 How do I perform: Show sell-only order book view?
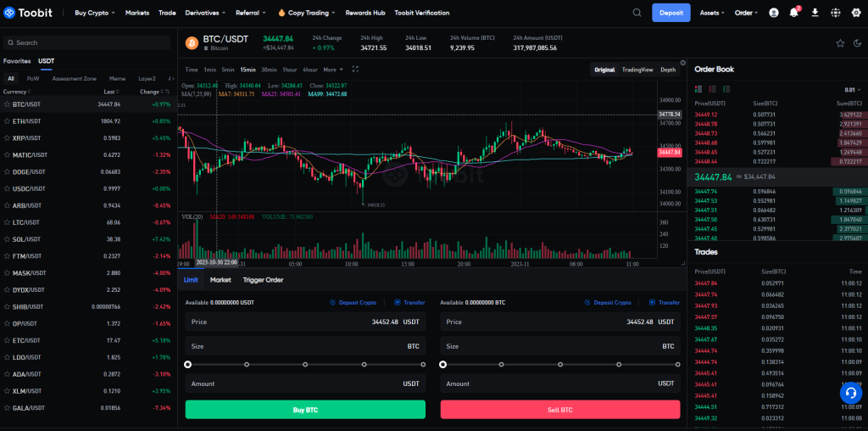click(x=712, y=89)
